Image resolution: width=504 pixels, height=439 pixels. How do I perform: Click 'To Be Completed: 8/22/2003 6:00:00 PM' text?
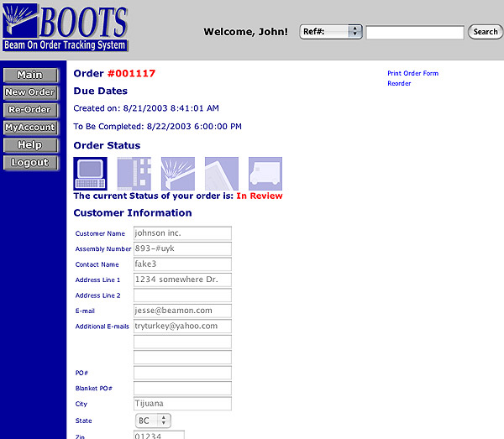158,127
